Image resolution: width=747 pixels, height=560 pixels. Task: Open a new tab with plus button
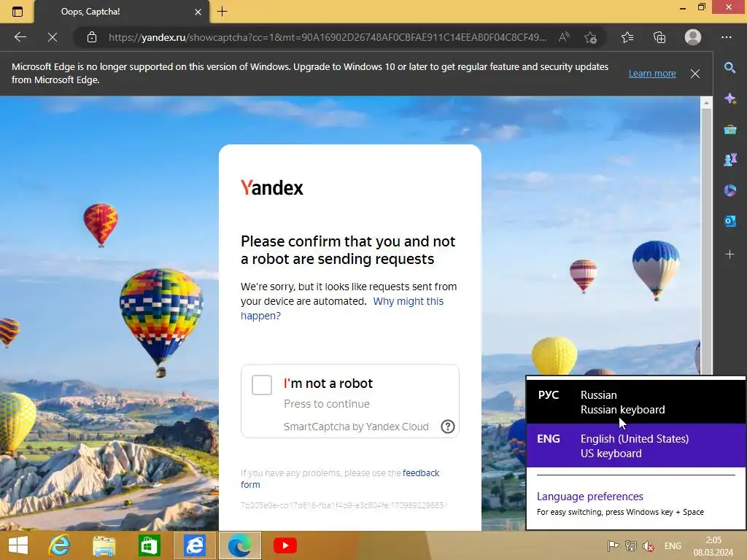[222, 12]
